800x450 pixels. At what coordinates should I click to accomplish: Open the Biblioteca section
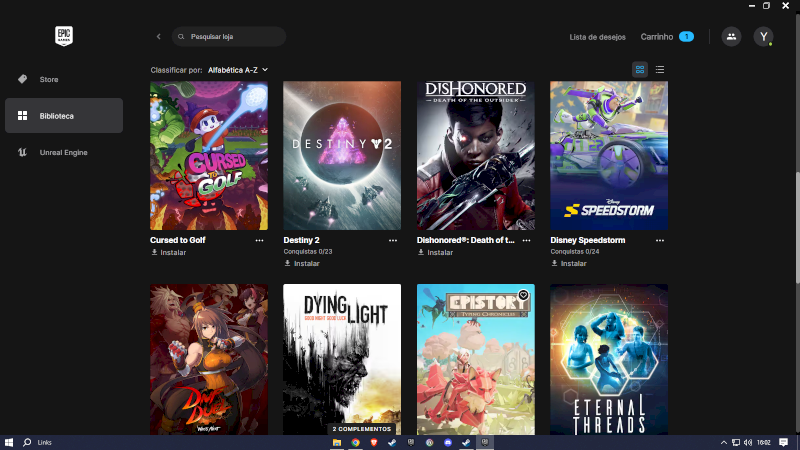click(64, 116)
